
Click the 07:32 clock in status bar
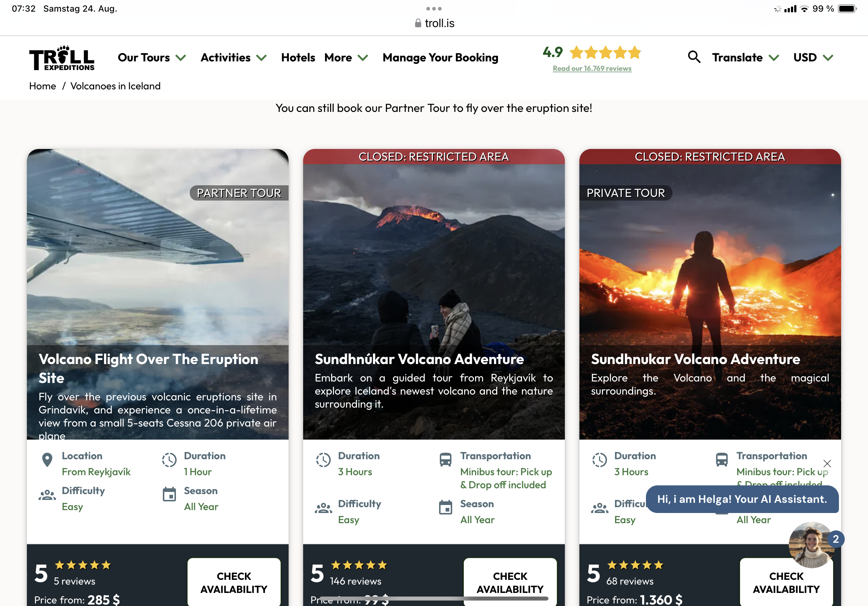[24, 8]
